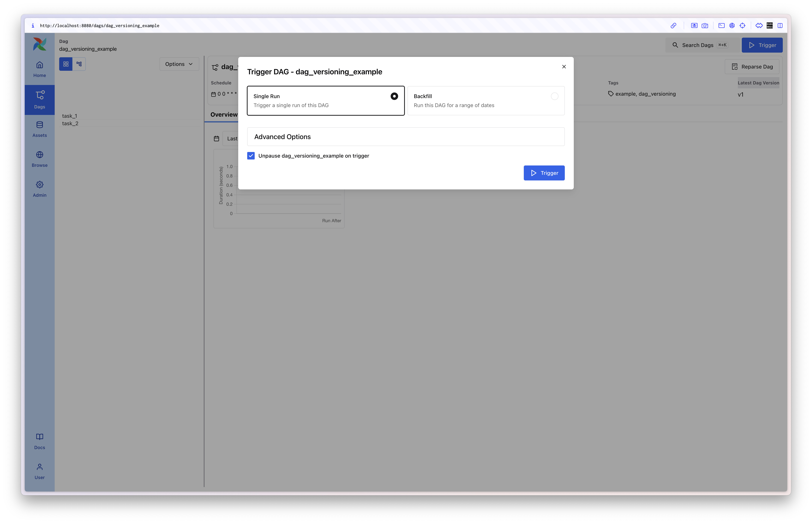
Task: Open Admin settings gear menu
Action: pyautogui.click(x=39, y=189)
